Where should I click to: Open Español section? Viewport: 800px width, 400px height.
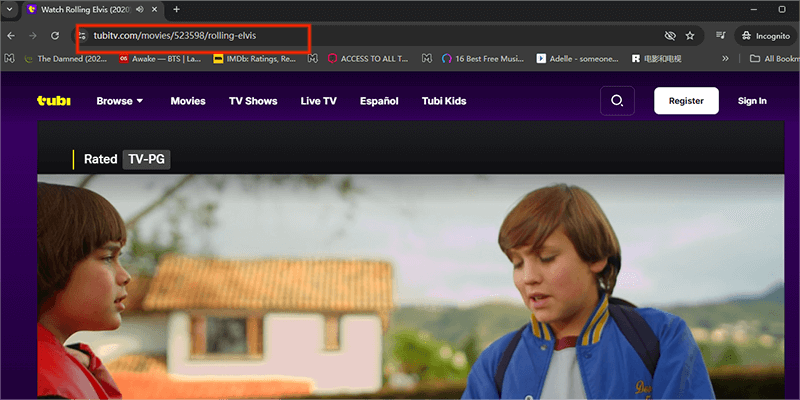tap(379, 101)
